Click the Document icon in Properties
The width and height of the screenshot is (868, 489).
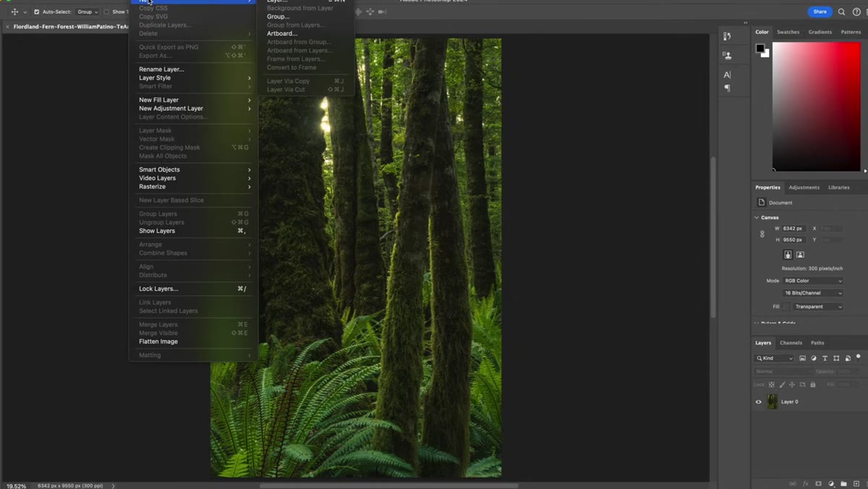click(762, 203)
